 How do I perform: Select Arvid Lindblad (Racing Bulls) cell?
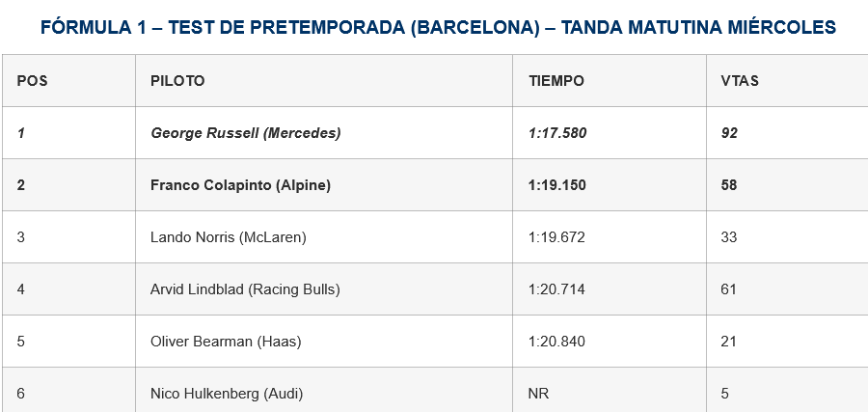pos(245,289)
